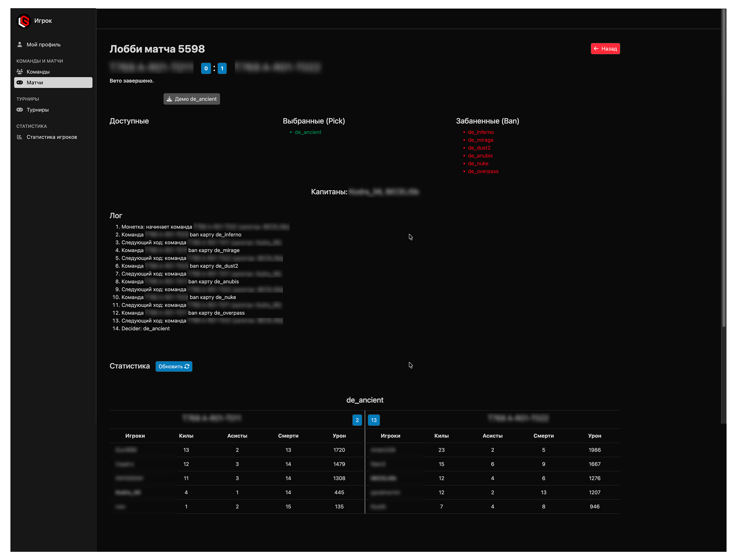
Task: Click the refresh icon on Обновить
Action: 187,366
